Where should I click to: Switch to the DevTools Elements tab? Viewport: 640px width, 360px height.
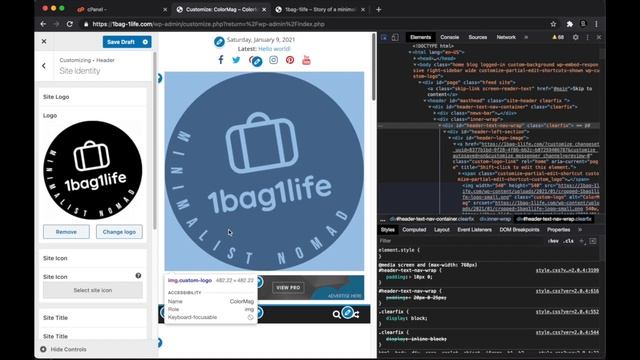(420, 37)
